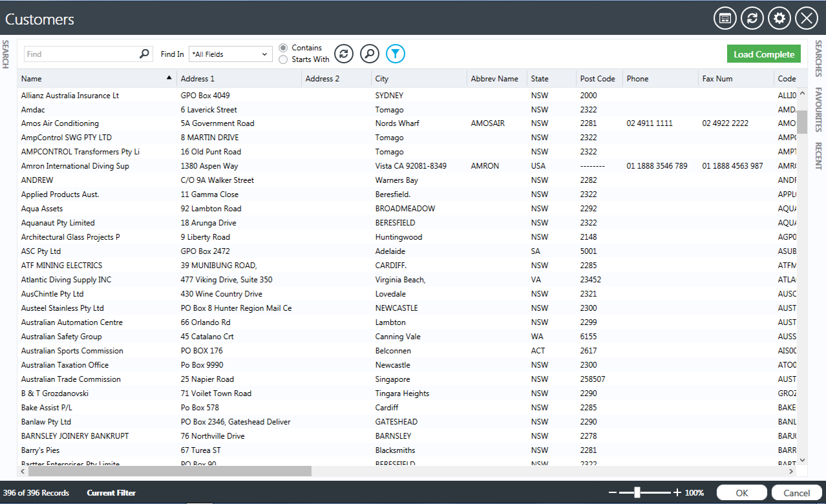Click the Load Complete button

[x=764, y=54]
